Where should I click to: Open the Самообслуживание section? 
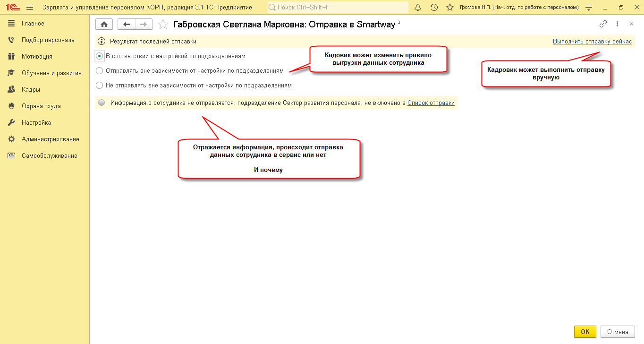[x=44, y=156]
